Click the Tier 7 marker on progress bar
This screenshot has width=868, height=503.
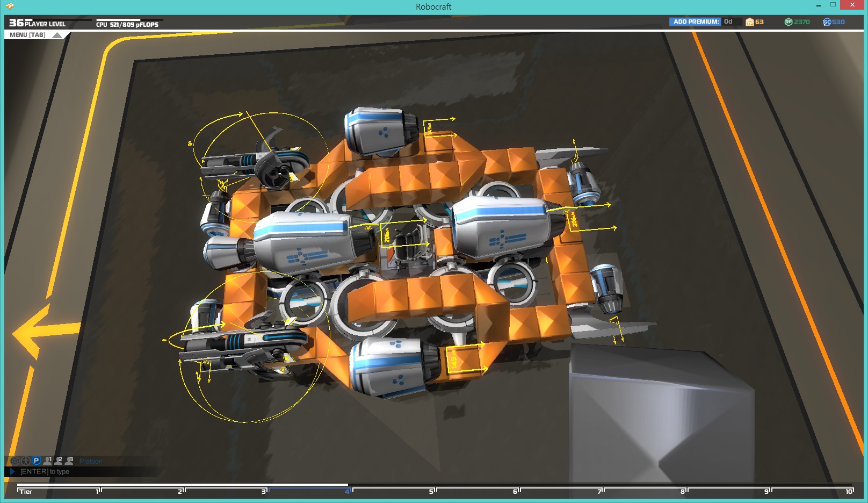point(601,491)
